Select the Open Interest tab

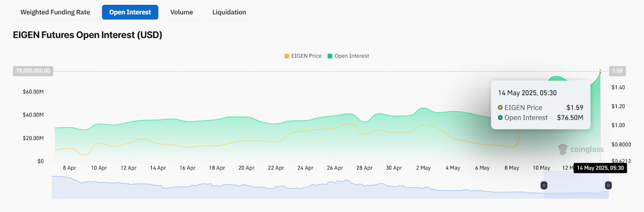pyautogui.click(x=130, y=12)
